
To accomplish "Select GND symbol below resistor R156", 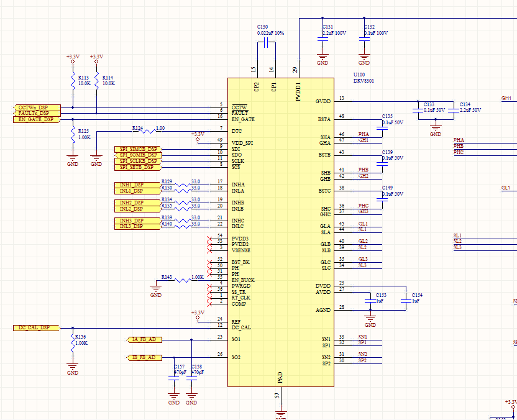I will click(73, 368).
